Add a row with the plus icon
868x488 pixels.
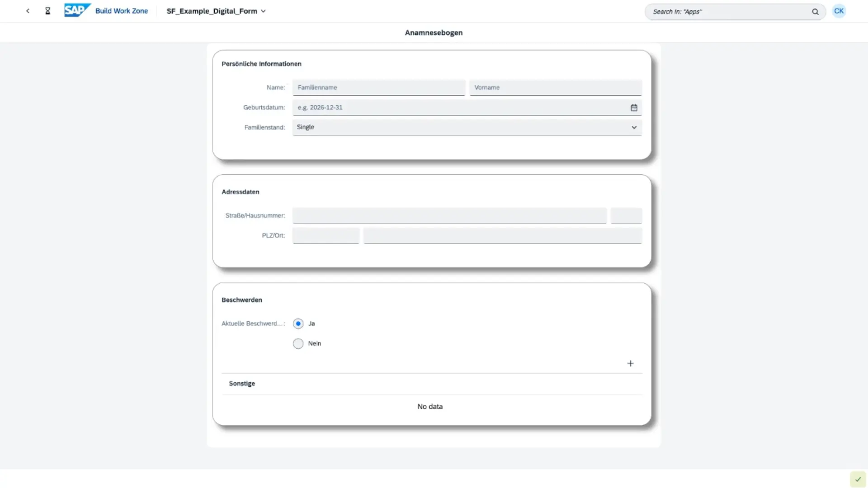630,363
